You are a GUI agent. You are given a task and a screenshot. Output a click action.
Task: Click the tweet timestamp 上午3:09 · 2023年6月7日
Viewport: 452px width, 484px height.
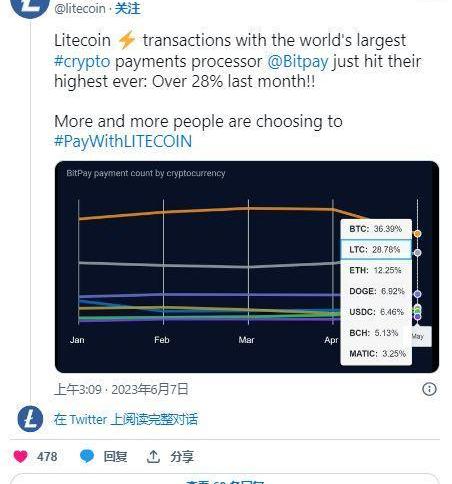coord(121,389)
